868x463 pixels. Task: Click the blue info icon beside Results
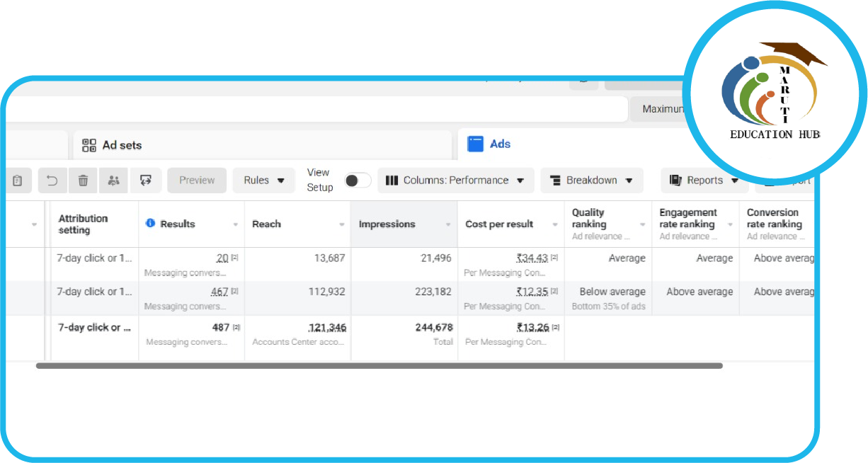coord(150,224)
